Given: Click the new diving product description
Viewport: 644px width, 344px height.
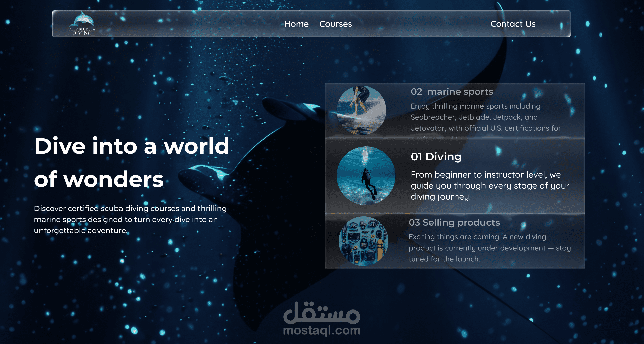Looking at the screenshot, I should point(489,248).
